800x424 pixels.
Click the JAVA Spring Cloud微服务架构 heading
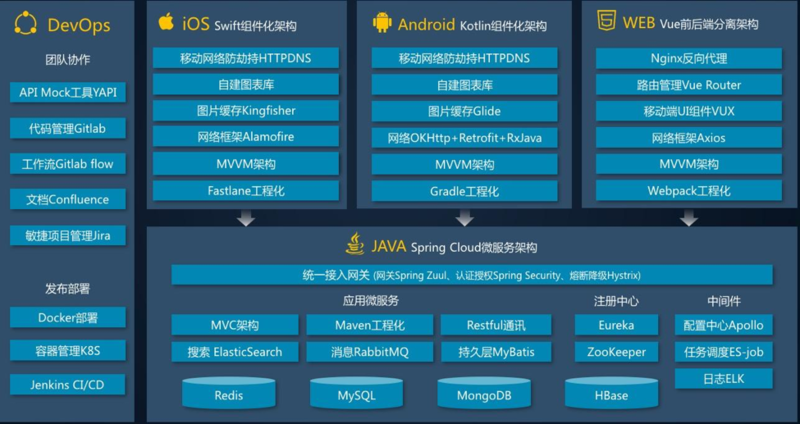point(454,247)
